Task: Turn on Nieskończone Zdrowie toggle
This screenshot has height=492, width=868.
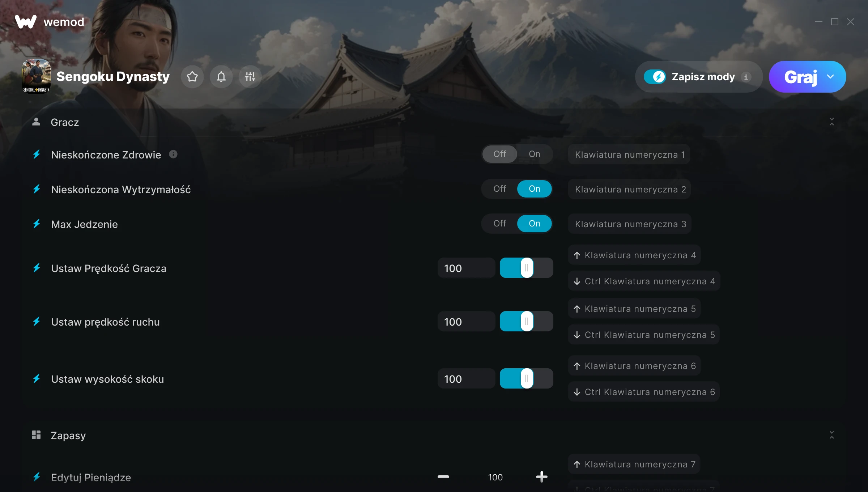Action: click(534, 154)
